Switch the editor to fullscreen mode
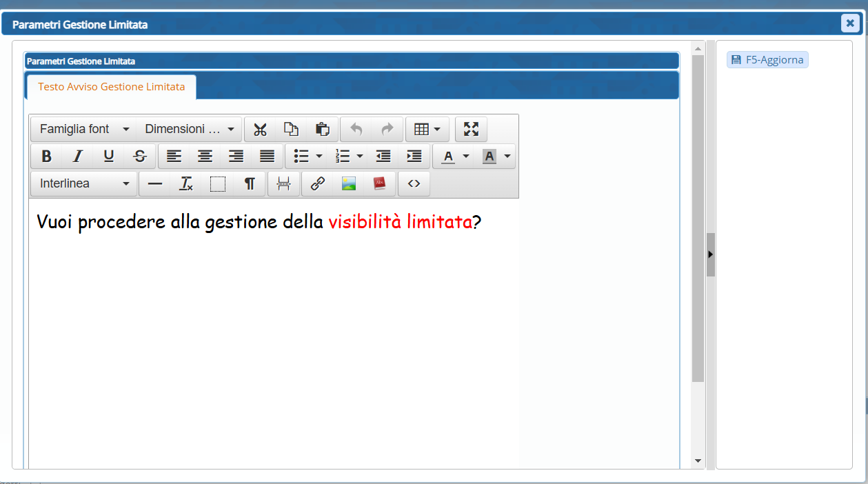The image size is (868, 484). point(471,129)
